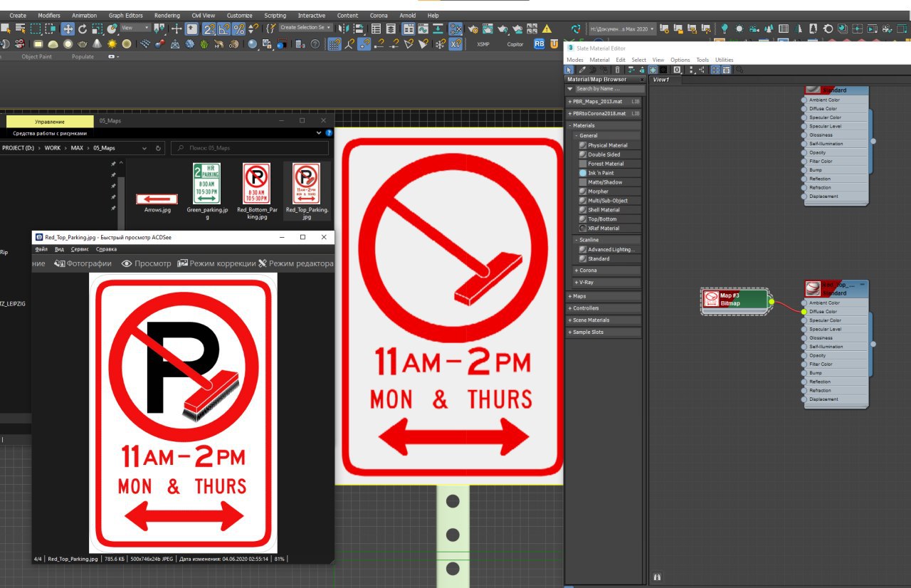Image resolution: width=911 pixels, height=588 pixels.
Task: Open the Scripting menu
Action: tap(275, 15)
